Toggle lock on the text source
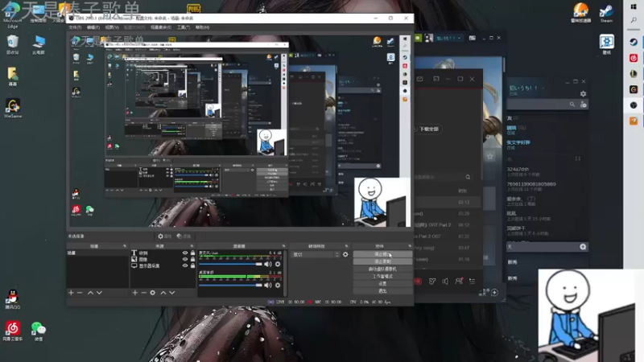This screenshot has width=644, height=362. coord(192,253)
